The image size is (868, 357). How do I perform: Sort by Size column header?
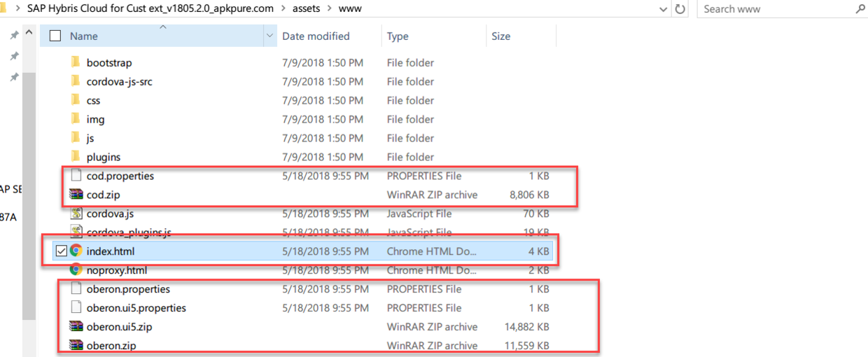coord(500,36)
